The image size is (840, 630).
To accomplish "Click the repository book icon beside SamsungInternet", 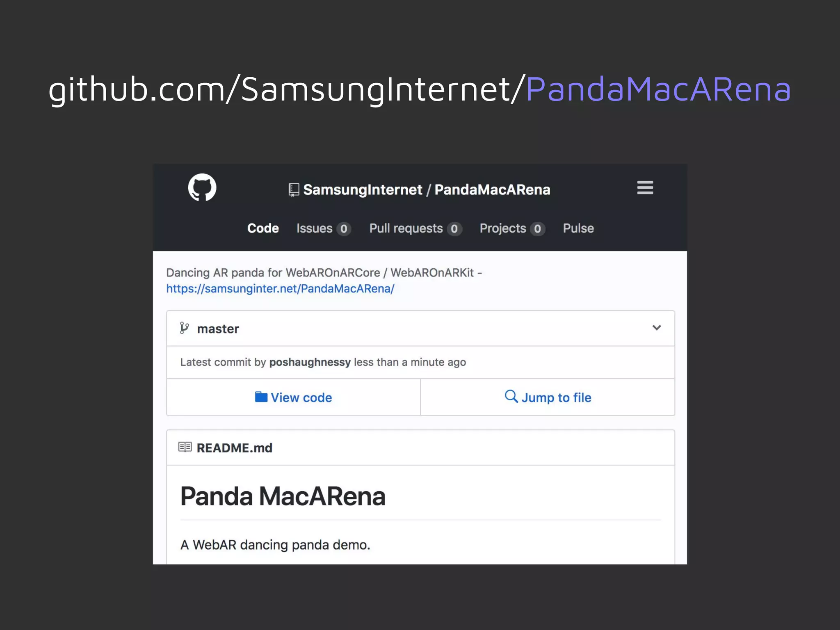I will coord(294,190).
